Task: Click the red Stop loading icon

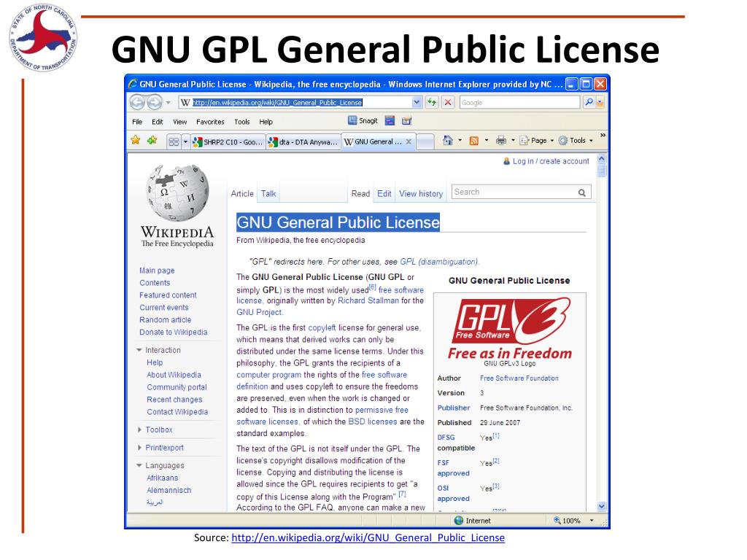Action: click(x=448, y=102)
